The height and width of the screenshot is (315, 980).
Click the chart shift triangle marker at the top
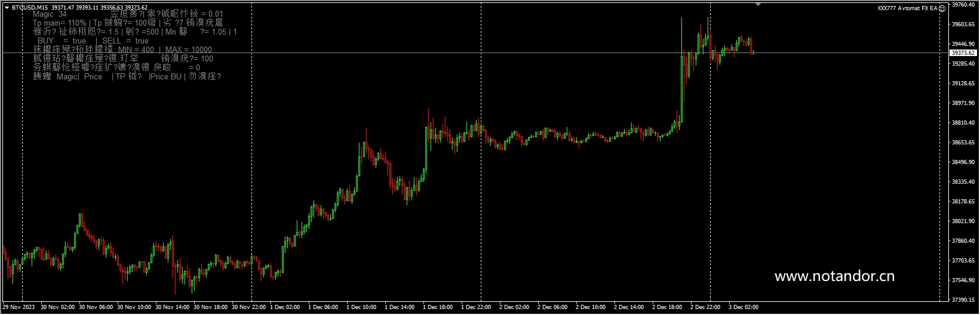(758, 5)
